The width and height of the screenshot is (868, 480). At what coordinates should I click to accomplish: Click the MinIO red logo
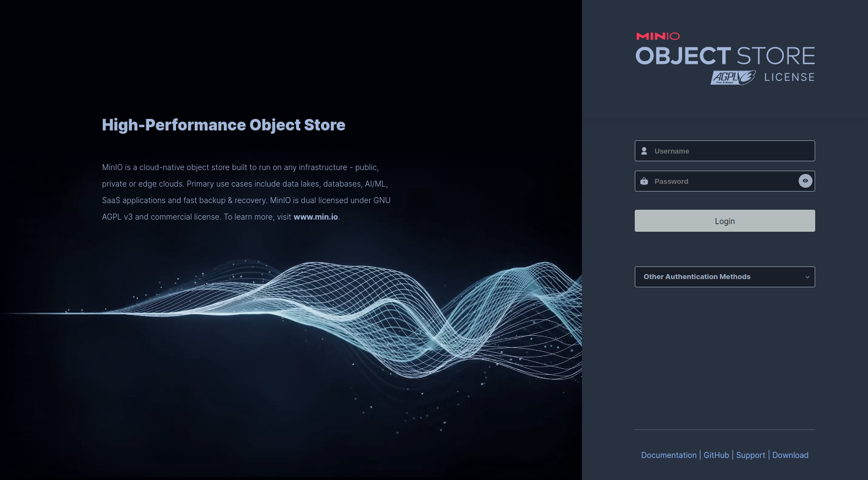[658, 36]
